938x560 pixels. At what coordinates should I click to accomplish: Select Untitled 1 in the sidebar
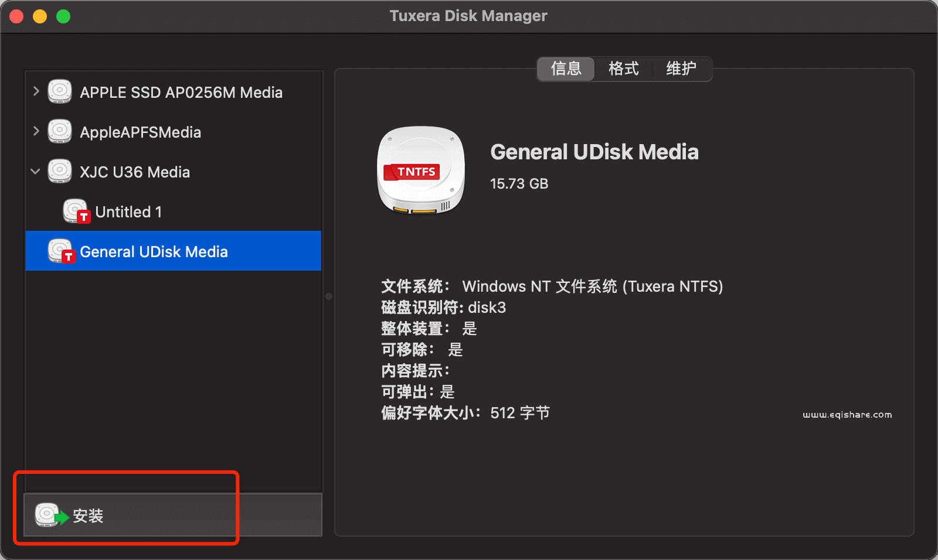128,211
